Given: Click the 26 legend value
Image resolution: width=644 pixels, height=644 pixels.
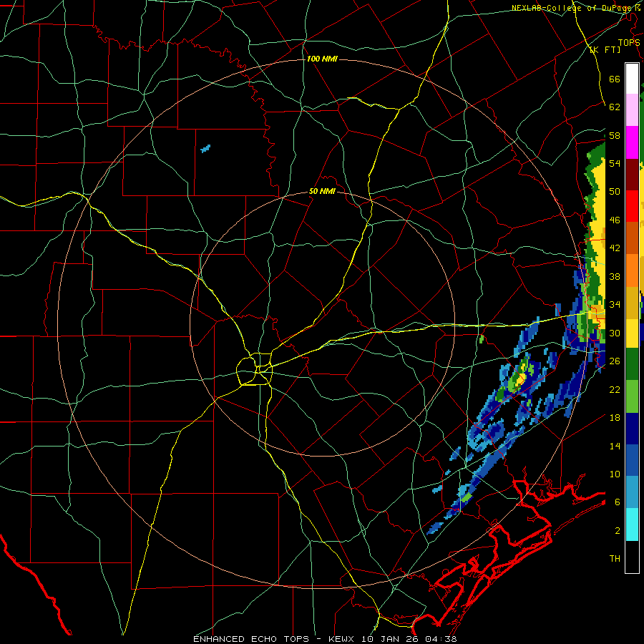Looking at the screenshot, I should click(x=615, y=361).
